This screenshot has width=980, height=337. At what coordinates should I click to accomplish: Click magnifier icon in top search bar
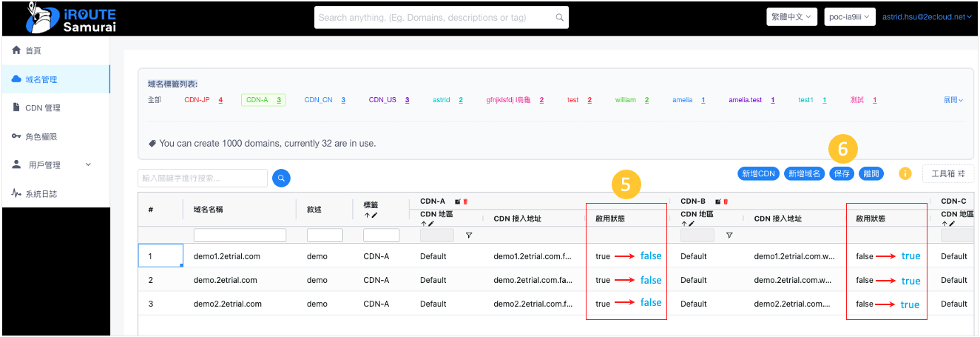tap(559, 17)
